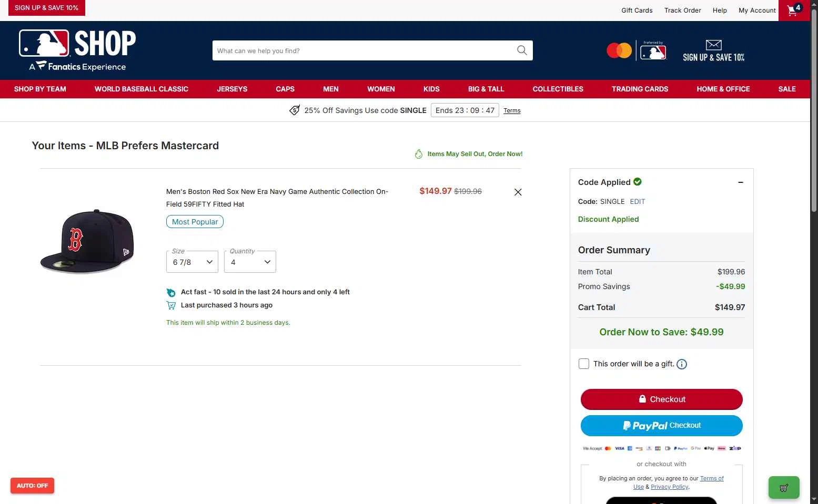Click the Red Sox hat thumbnail
818x504 pixels.
87,242
